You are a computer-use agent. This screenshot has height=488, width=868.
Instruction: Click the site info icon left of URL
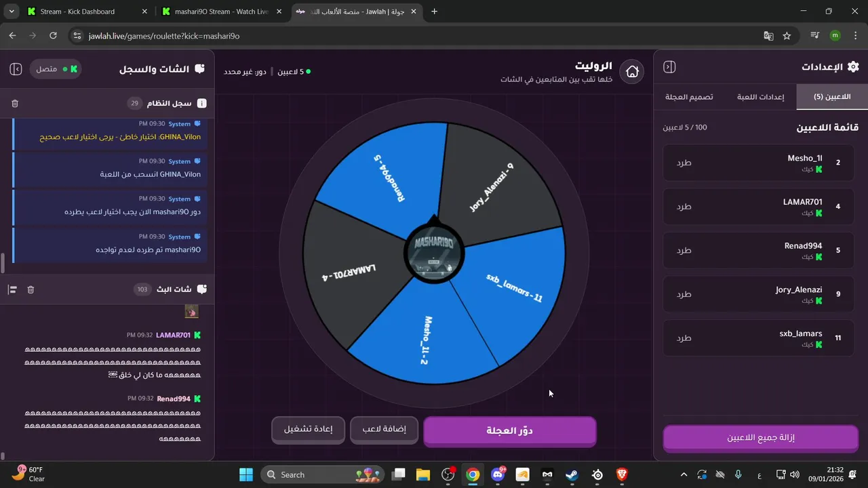[x=77, y=36]
